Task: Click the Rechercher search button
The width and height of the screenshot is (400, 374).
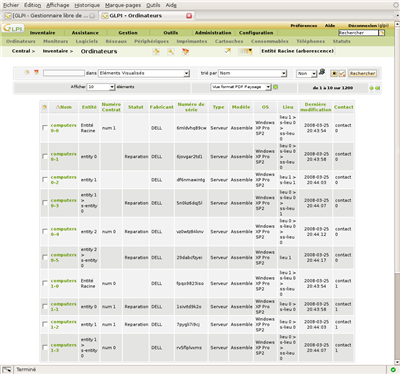Action: click(x=363, y=73)
